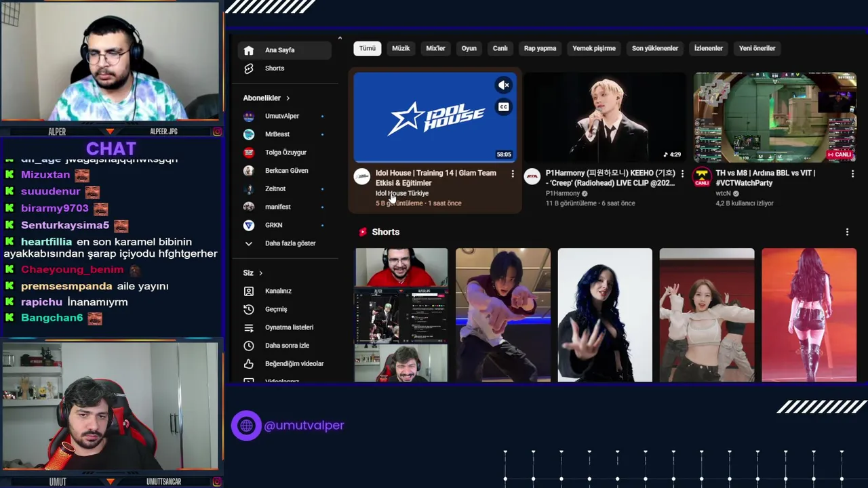Open the P1Harmony KEEHO video thumbnail
Screen dimensions: 868x488
(605, 117)
